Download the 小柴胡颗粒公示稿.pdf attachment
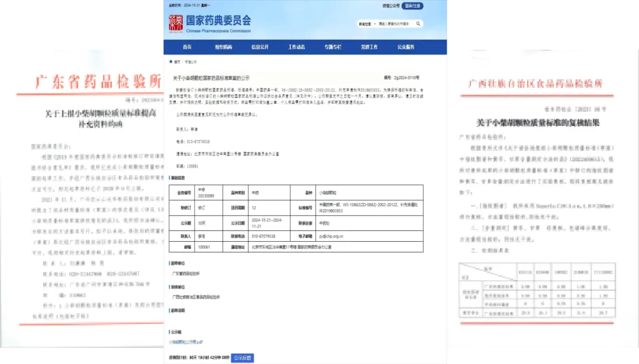 (x=186, y=342)
